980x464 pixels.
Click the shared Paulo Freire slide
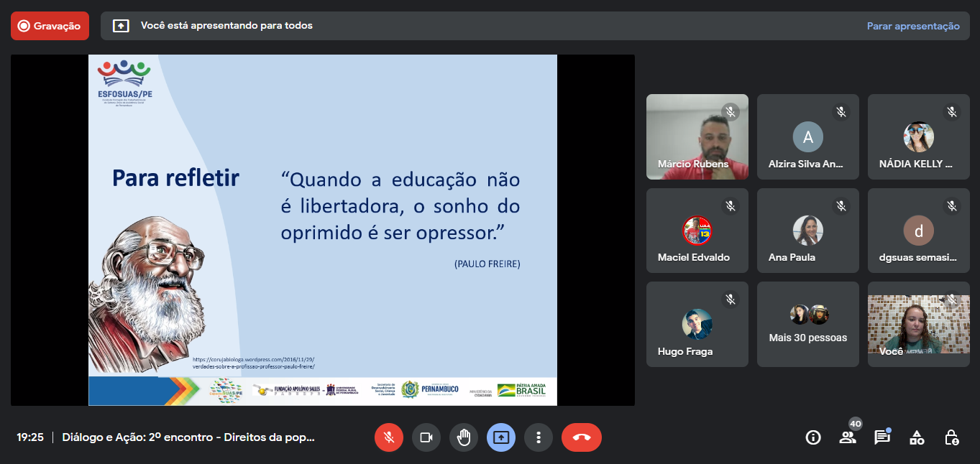click(x=322, y=230)
